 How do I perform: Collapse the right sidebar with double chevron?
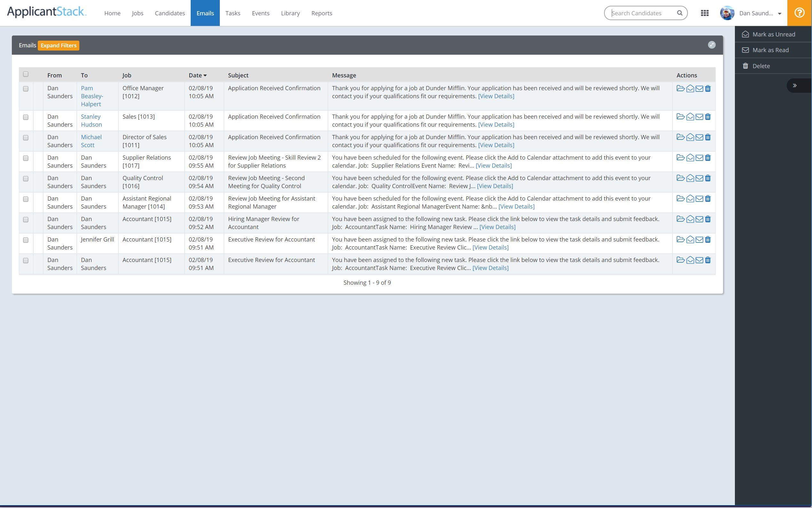794,86
